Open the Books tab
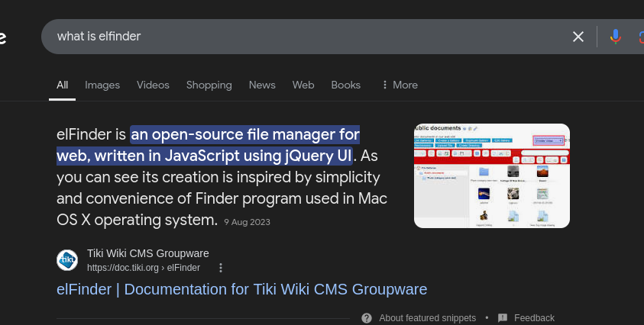This screenshot has height=325, width=644. 346,85
